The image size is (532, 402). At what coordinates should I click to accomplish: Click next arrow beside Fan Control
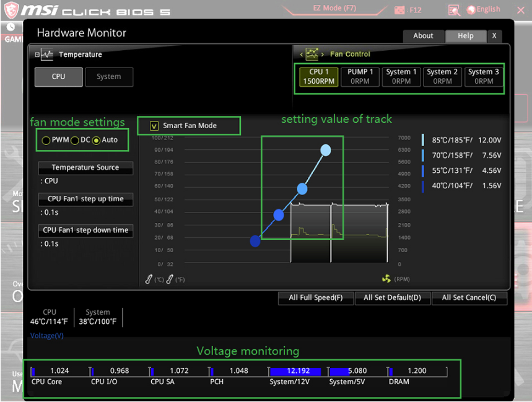click(322, 55)
